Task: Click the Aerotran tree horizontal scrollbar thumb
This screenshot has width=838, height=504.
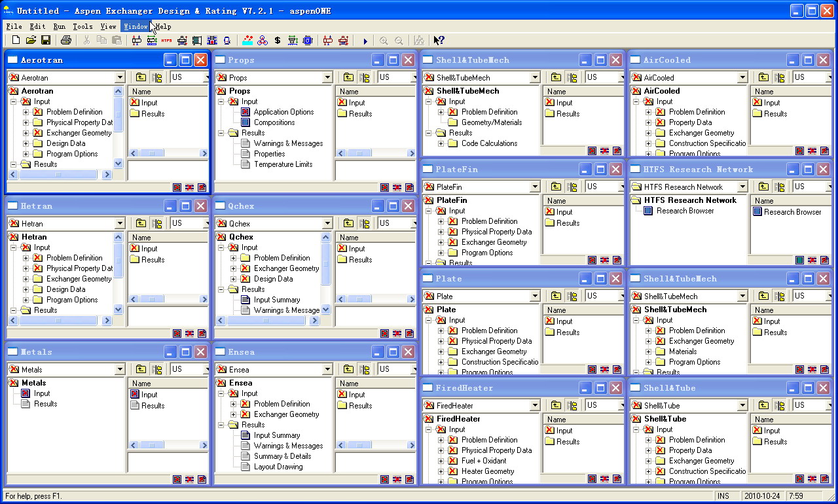Action: pyautogui.click(x=58, y=175)
